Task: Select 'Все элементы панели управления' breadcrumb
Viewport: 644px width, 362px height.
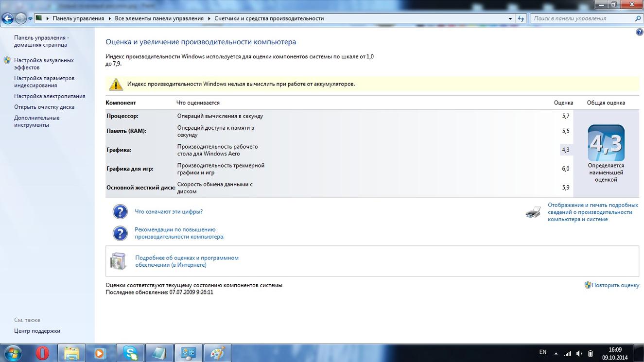Action: click(x=159, y=18)
